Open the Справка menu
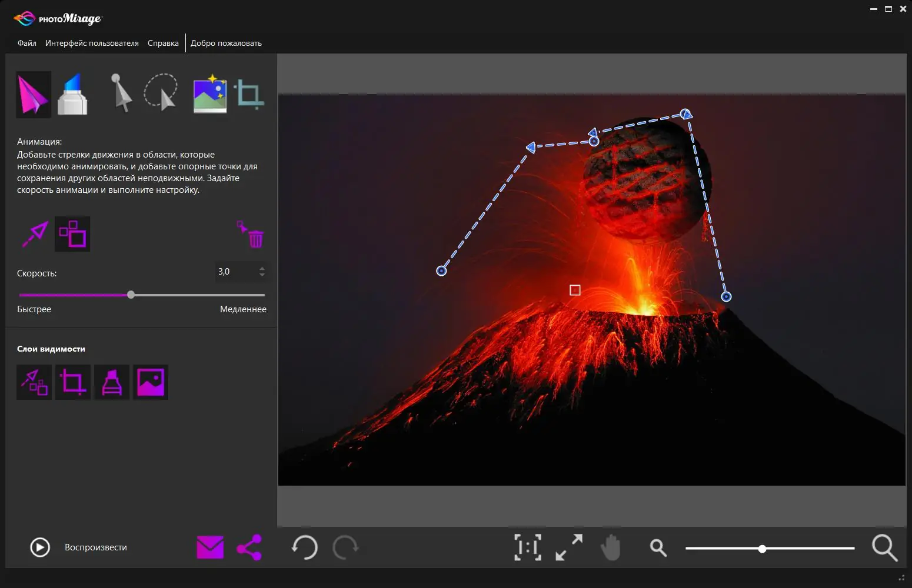 coord(163,43)
